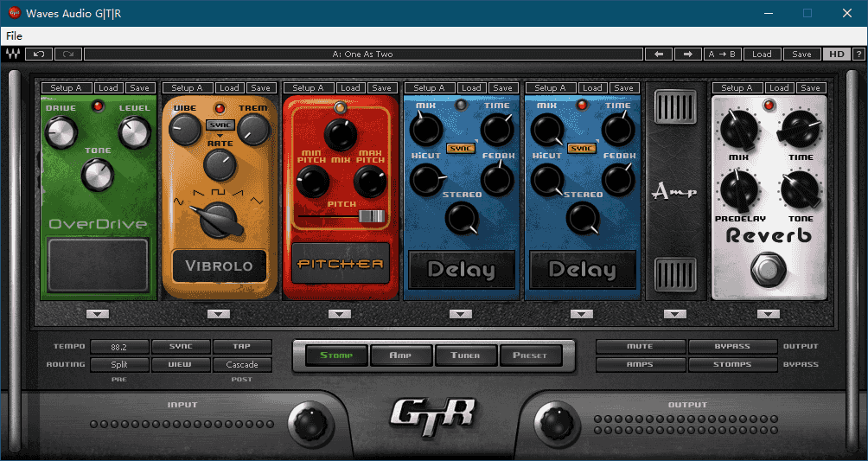This screenshot has width=868, height=461.
Task: Toggle the second Delay LED indicator
Action: pyautogui.click(x=582, y=105)
